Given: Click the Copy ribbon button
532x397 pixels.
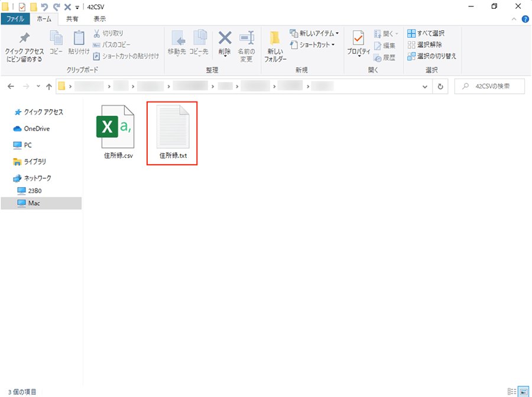Looking at the screenshot, I should [x=56, y=43].
